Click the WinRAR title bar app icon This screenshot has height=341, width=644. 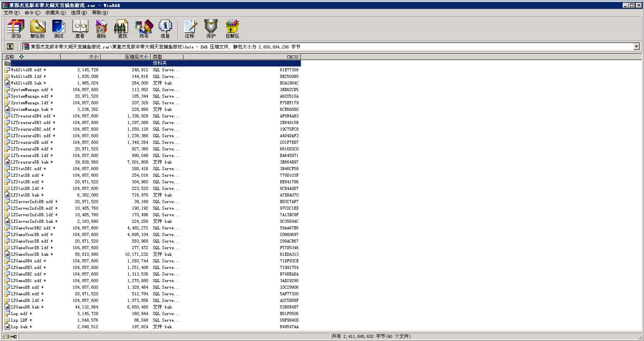[5, 5]
